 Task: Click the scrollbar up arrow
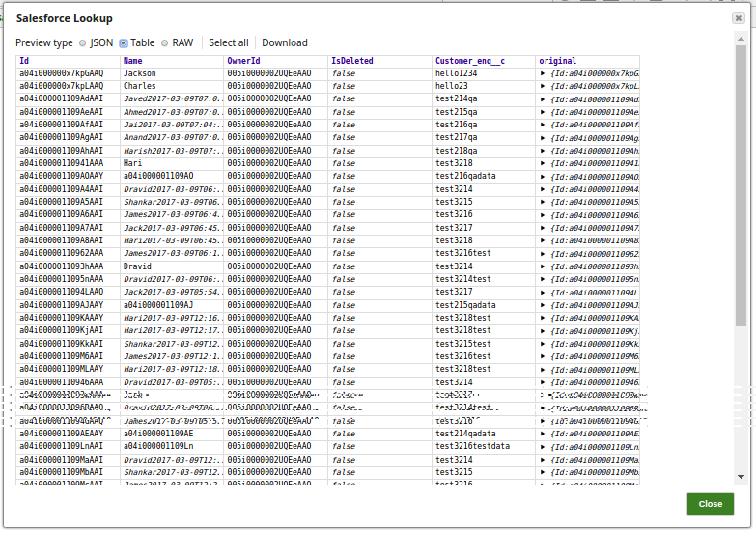point(741,38)
